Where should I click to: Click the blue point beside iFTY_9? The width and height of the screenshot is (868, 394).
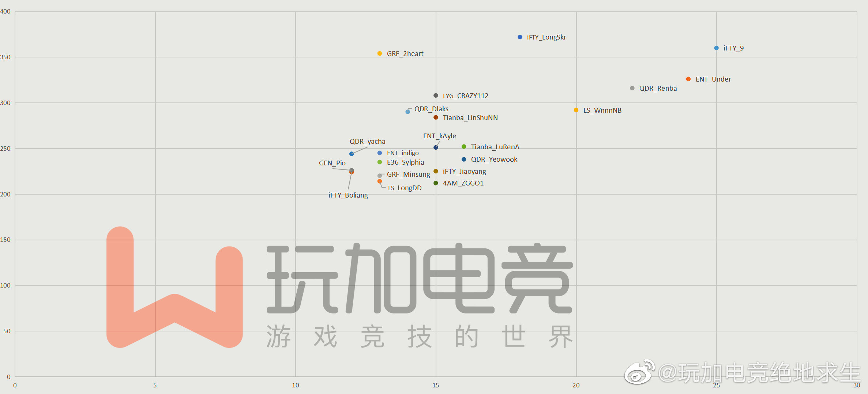click(716, 48)
